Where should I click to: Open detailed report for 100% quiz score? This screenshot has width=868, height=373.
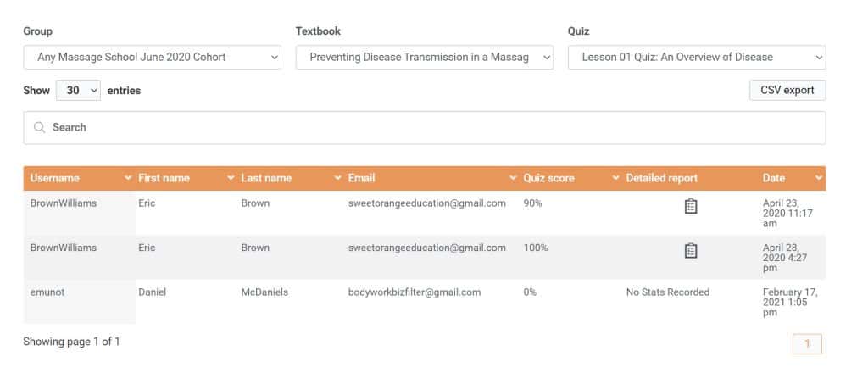pos(690,250)
